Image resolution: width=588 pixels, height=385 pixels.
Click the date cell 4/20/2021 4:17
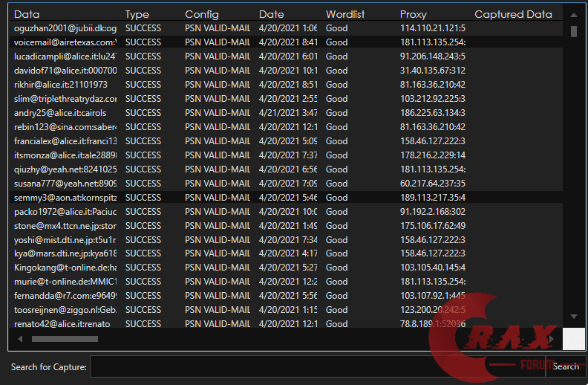pyautogui.click(x=288, y=253)
